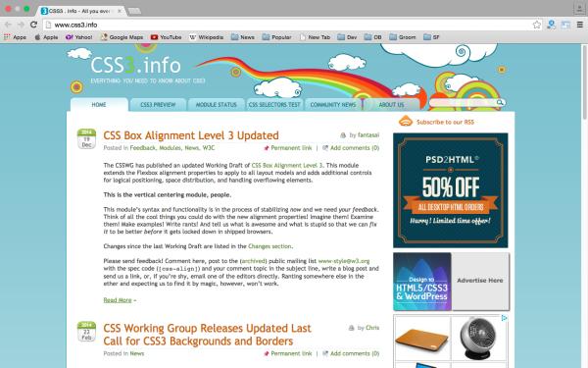Open the Apps bookmark shortcut
The image size is (588, 368).
pyautogui.click(x=15, y=37)
